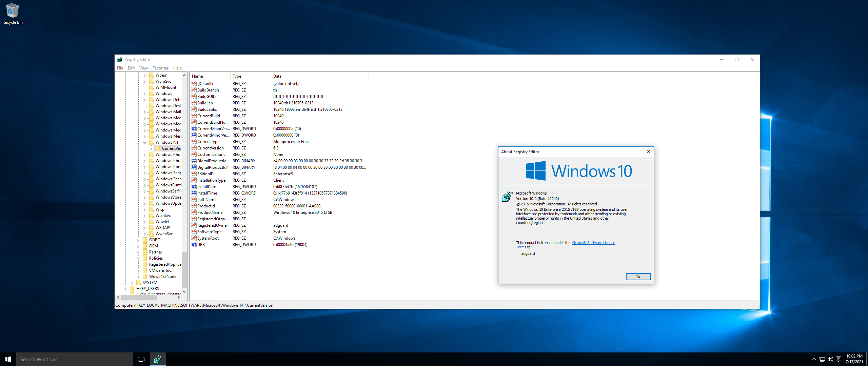Expand the Policies tree node
The width and height of the screenshot is (868, 366).
138,258
